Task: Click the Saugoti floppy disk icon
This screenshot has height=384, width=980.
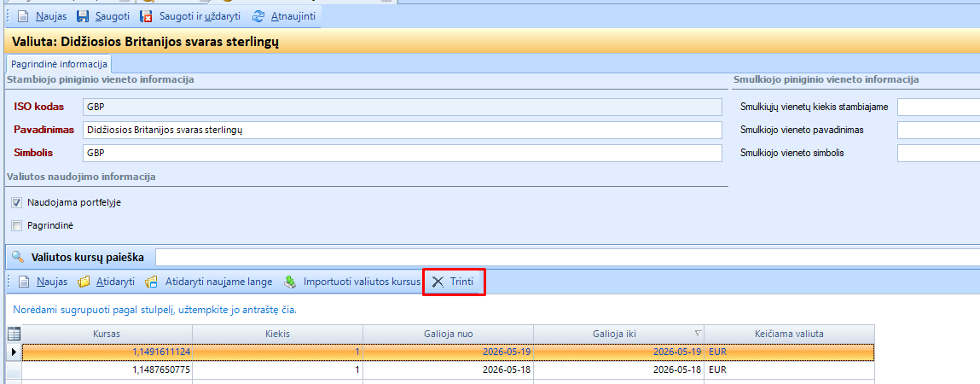Action: point(83,16)
